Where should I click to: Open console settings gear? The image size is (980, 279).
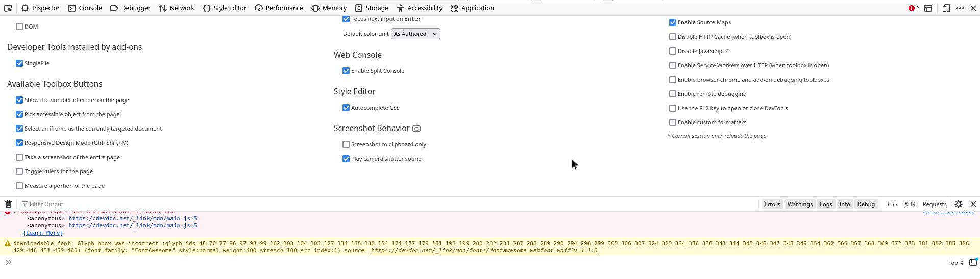pos(958,204)
